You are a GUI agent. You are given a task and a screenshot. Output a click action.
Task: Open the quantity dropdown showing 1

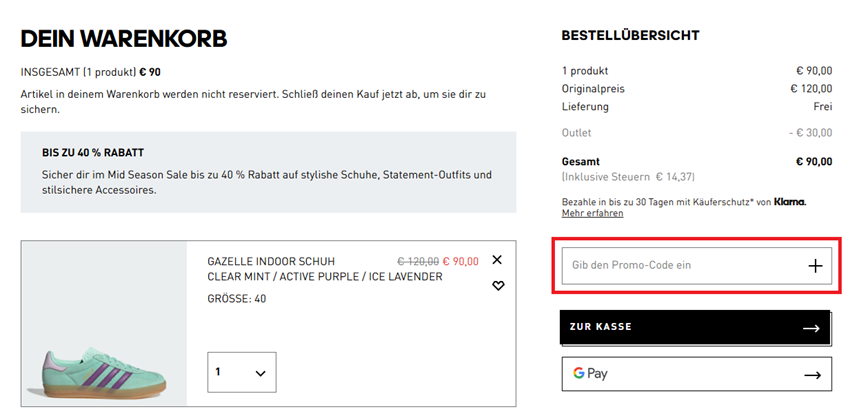[x=241, y=372]
